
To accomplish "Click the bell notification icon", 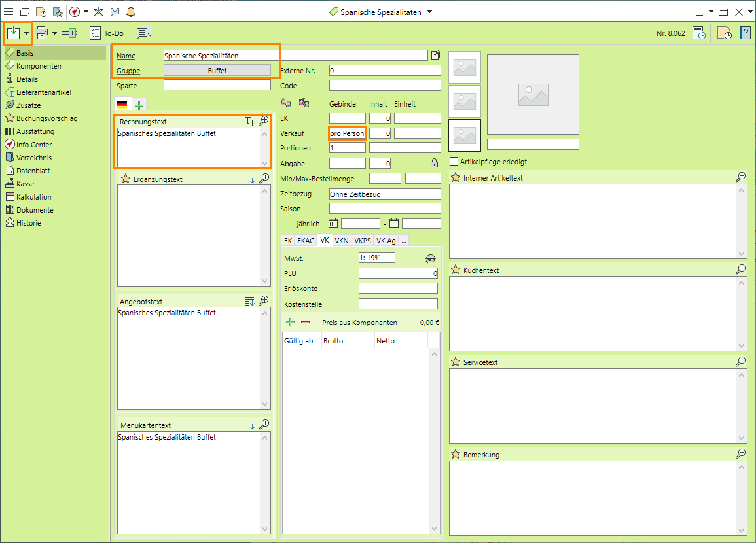I will tap(131, 12).
